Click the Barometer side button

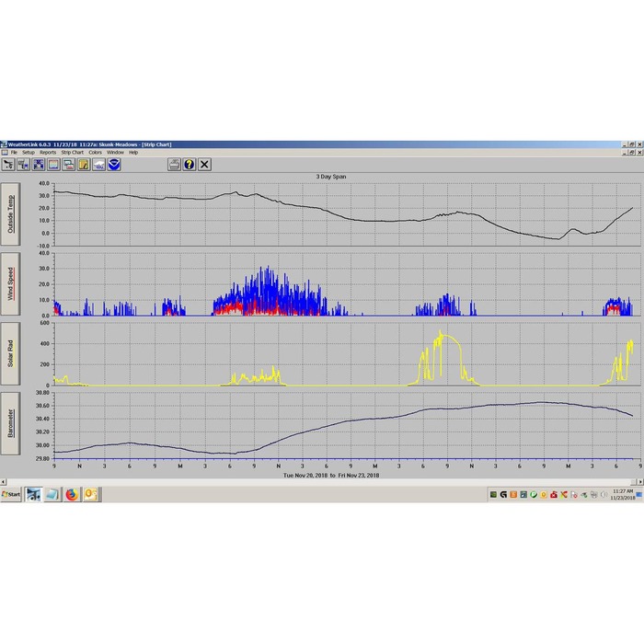coord(10,423)
